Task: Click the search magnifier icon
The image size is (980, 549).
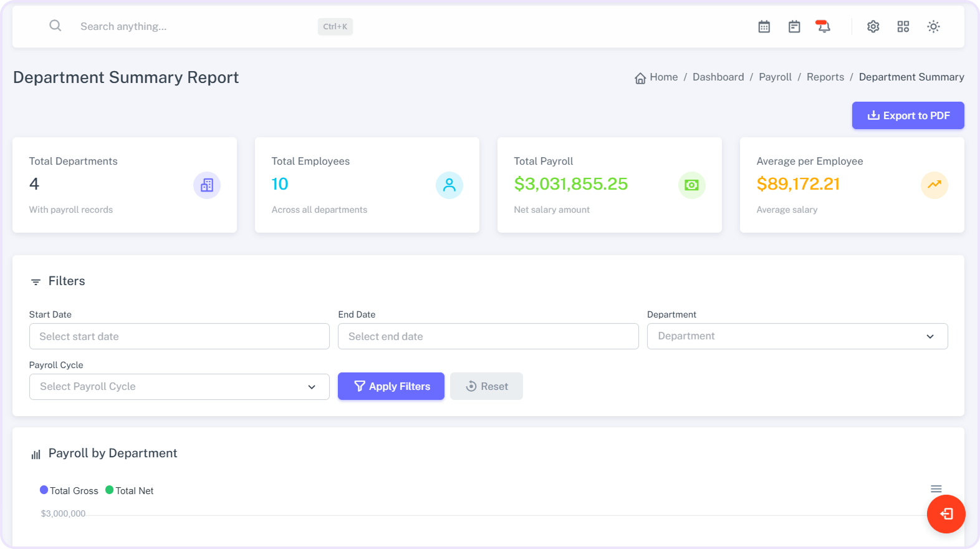Action: (x=55, y=26)
